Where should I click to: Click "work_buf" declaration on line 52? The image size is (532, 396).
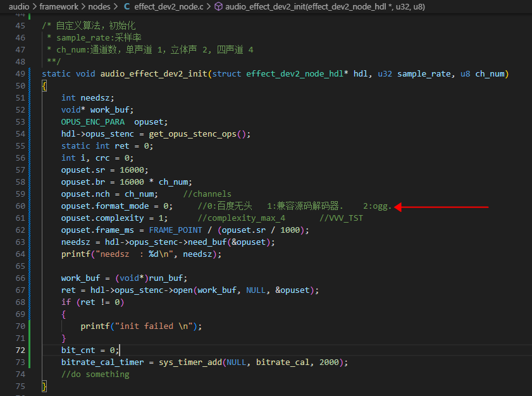(110, 110)
